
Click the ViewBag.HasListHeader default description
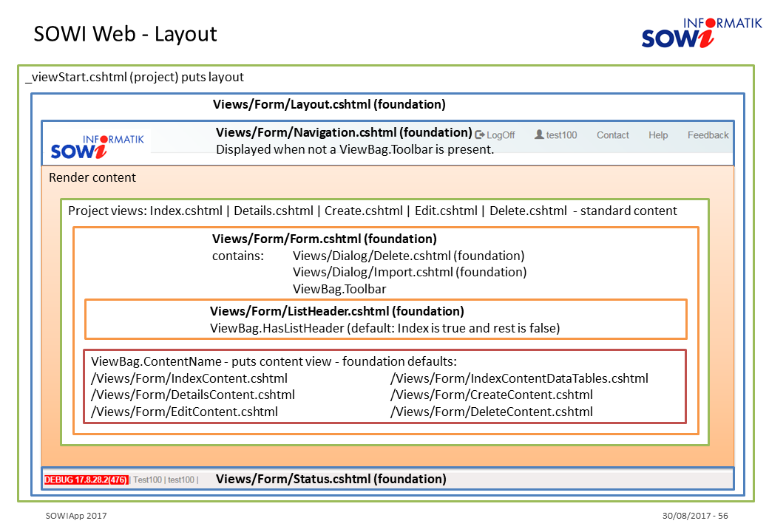click(x=385, y=328)
